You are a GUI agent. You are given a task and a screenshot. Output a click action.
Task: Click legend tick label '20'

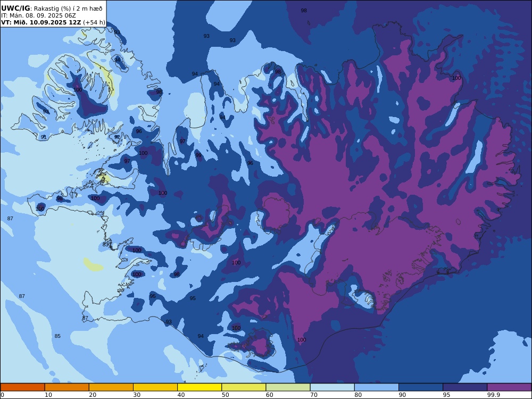click(93, 395)
